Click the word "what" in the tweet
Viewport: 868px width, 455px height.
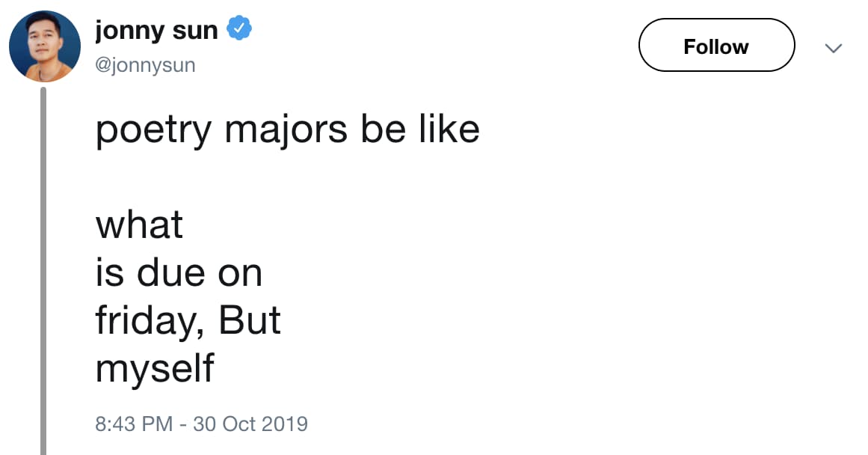[x=139, y=225]
